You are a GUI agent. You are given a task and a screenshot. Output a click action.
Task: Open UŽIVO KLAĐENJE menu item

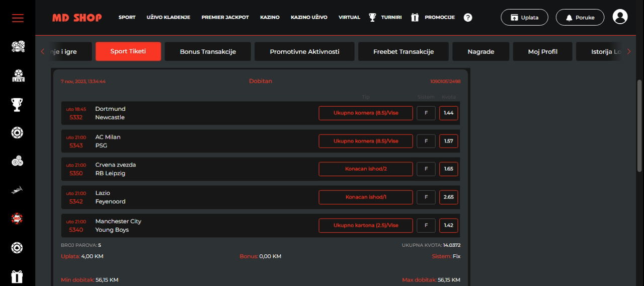click(169, 18)
